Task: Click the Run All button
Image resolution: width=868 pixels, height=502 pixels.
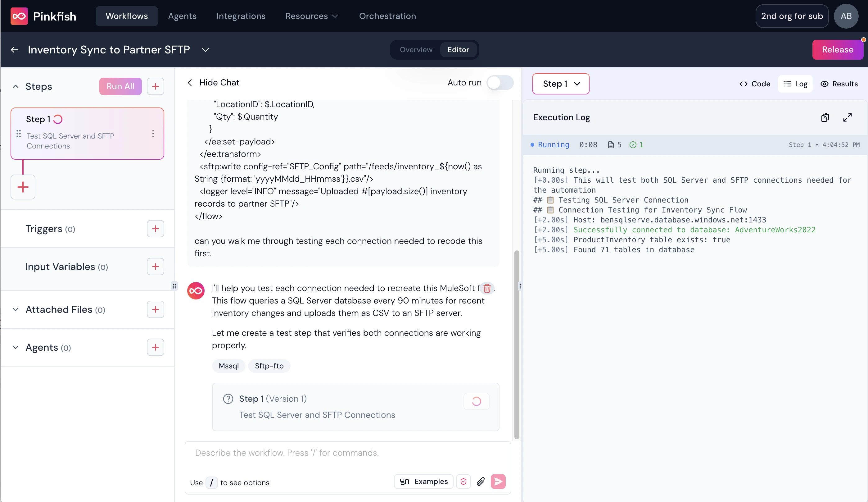Action: click(120, 86)
